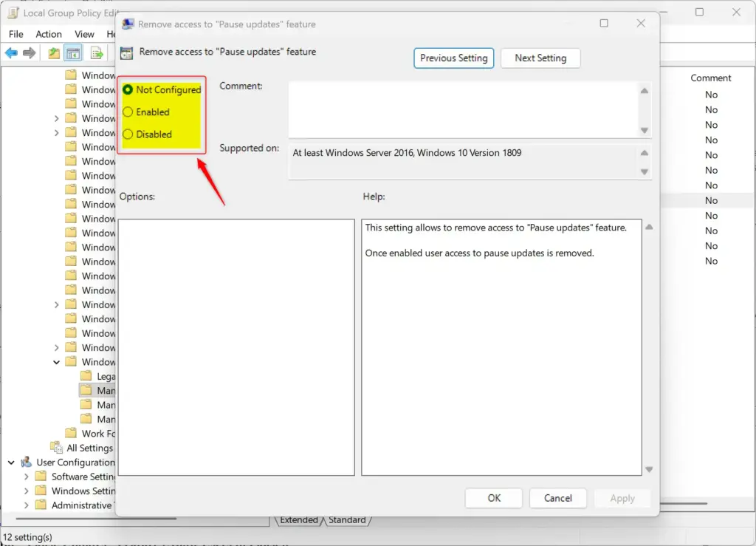Screen dimensions: 756x546
Task: Expand the Windows Settings node
Action: pyautogui.click(x=27, y=491)
